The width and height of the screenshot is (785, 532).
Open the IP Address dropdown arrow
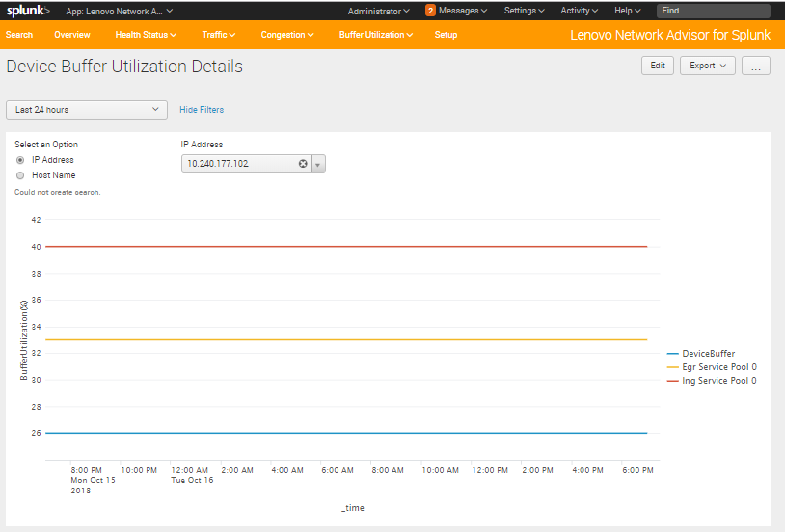[x=318, y=164]
